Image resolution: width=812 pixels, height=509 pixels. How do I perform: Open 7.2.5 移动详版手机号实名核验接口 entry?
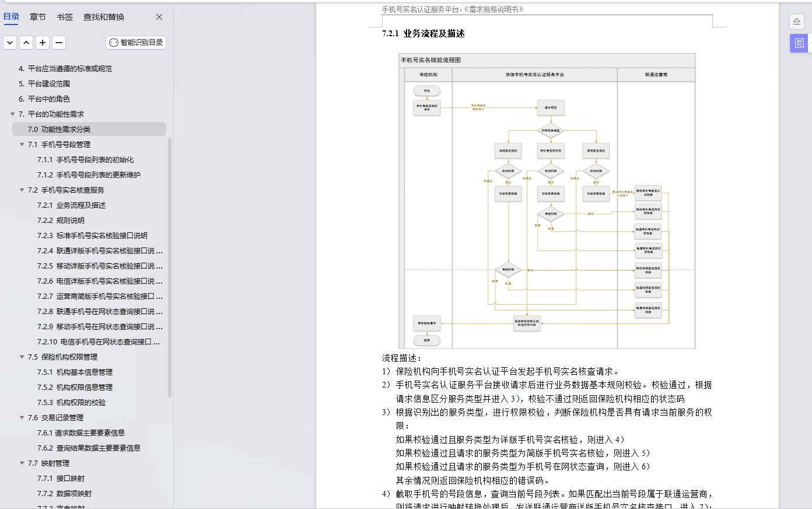pos(100,266)
